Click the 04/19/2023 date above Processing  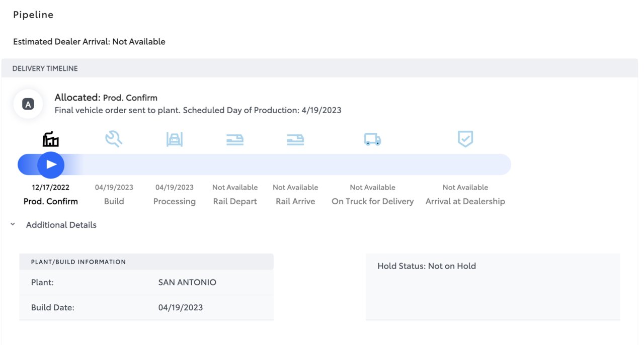pyautogui.click(x=175, y=187)
